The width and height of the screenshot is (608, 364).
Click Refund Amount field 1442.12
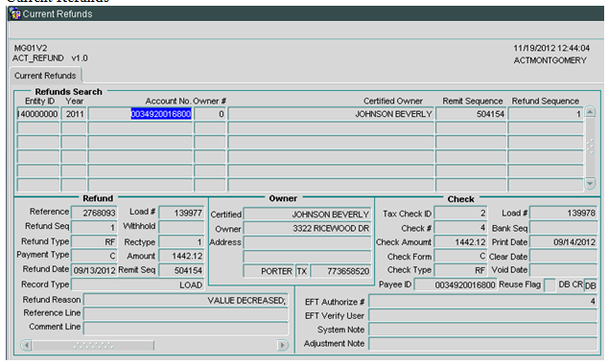[181, 256]
